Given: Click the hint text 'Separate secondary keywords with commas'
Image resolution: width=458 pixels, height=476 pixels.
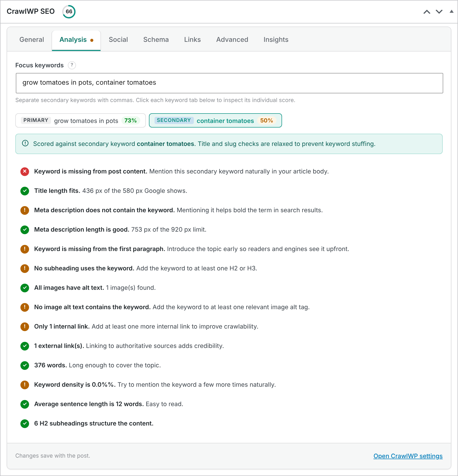Looking at the screenshot, I should 74,100.
